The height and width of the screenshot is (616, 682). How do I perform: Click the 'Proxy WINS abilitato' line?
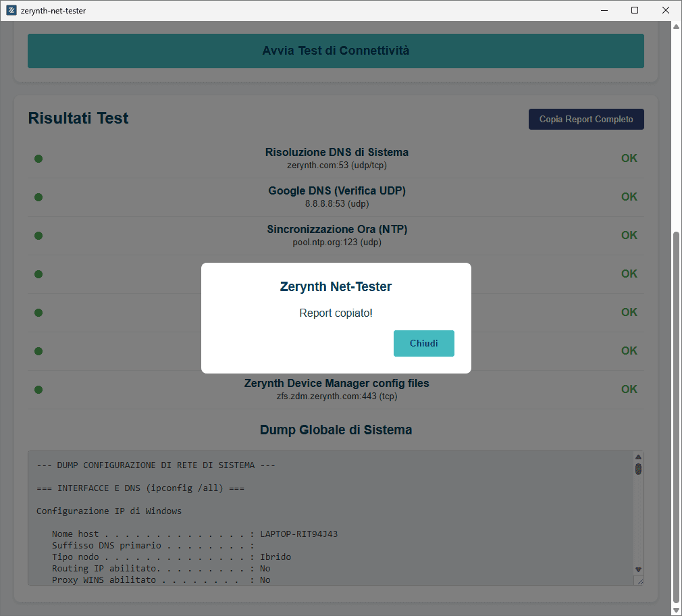coord(161,580)
